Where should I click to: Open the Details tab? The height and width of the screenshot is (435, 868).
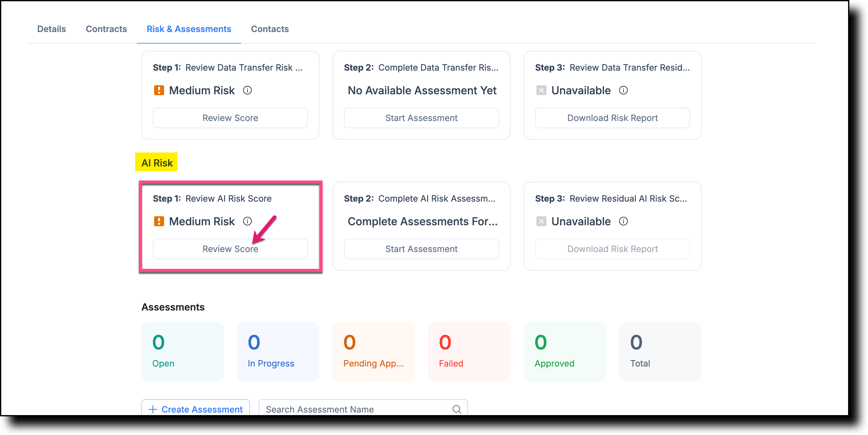(52, 29)
